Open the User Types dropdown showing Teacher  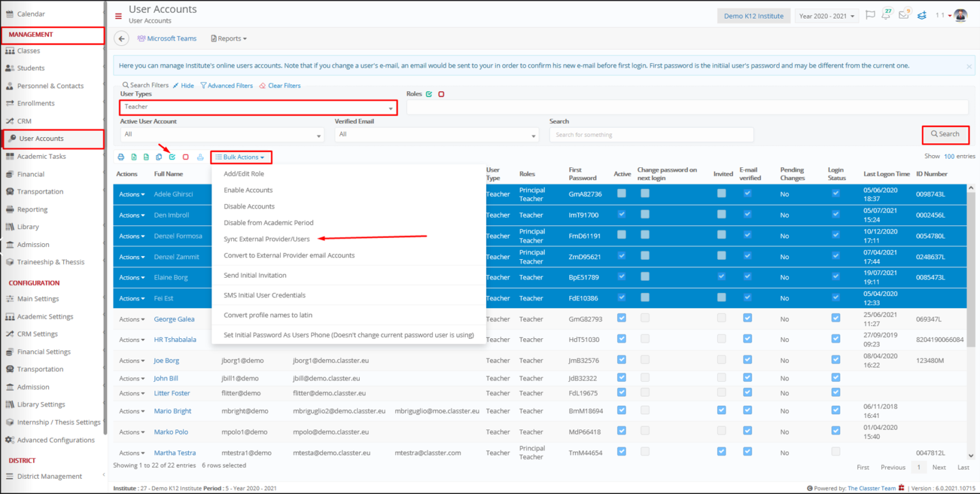click(258, 107)
